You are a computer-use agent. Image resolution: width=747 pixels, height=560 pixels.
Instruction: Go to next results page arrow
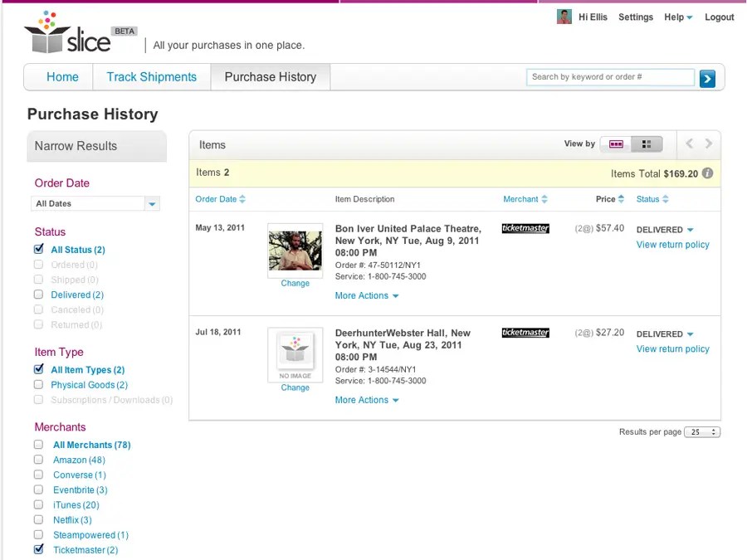tap(709, 144)
